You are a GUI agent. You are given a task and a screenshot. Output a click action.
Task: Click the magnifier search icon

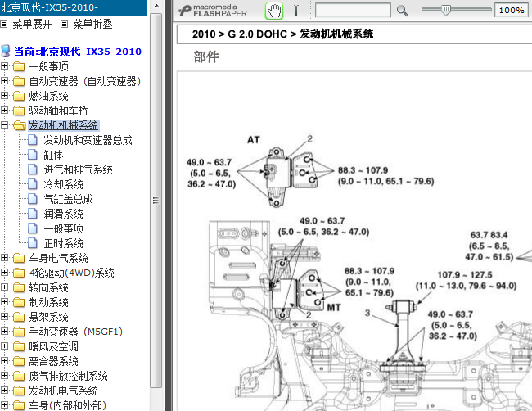403,11
